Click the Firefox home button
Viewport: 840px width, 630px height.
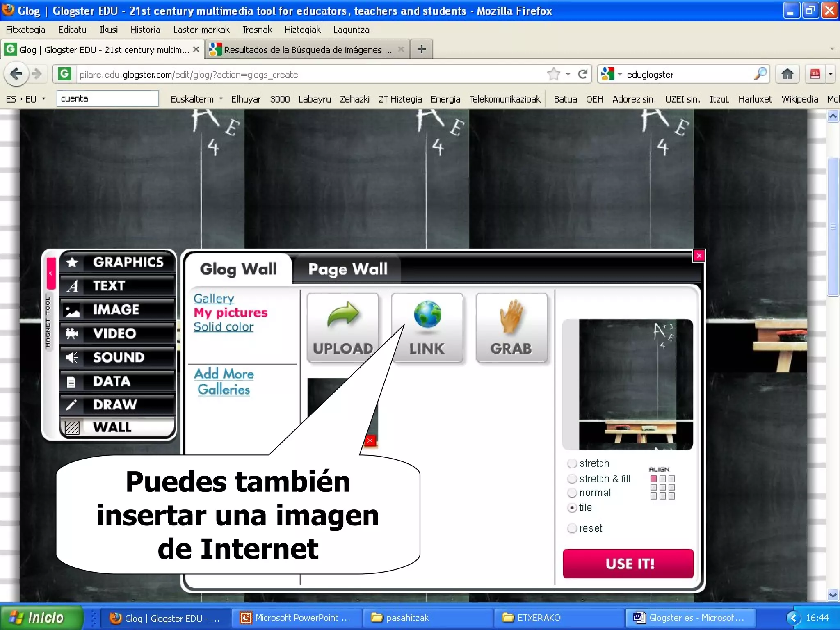point(787,74)
